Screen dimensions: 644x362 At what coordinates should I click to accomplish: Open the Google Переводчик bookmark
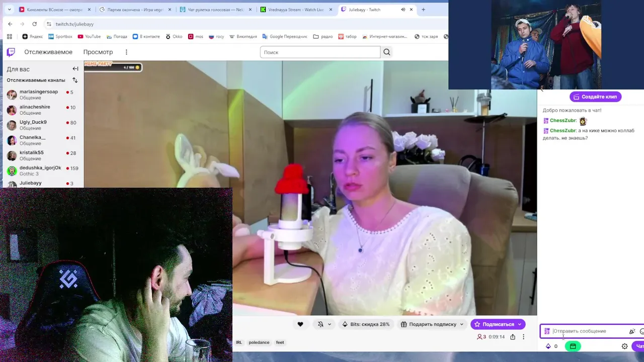click(284, 36)
